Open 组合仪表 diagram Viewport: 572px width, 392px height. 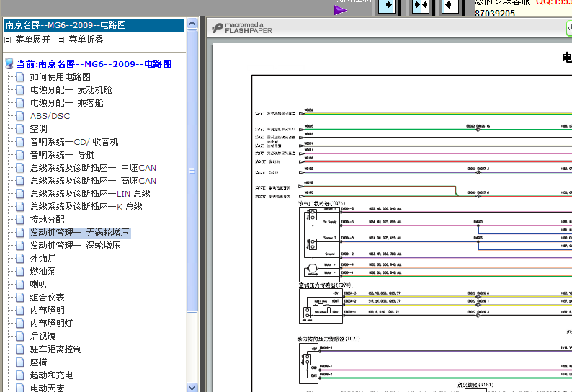pyautogui.click(x=47, y=298)
